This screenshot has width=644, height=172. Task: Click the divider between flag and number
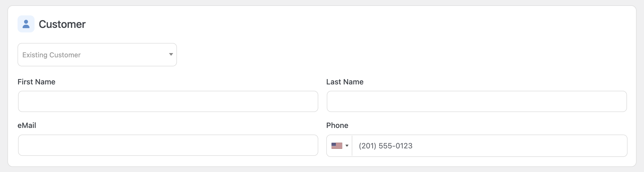[352, 145]
